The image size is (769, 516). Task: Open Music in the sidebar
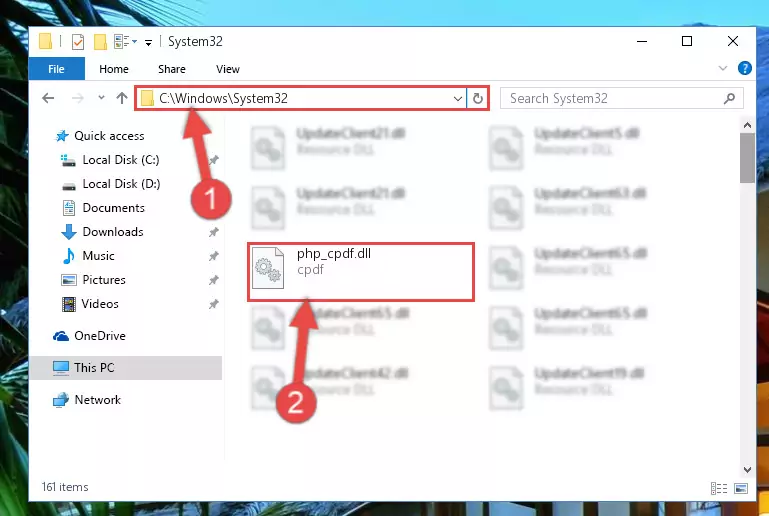(98, 256)
